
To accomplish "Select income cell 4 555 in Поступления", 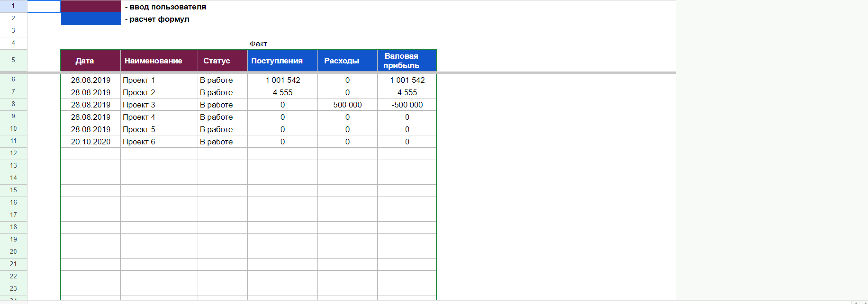I will (x=282, y=92).
